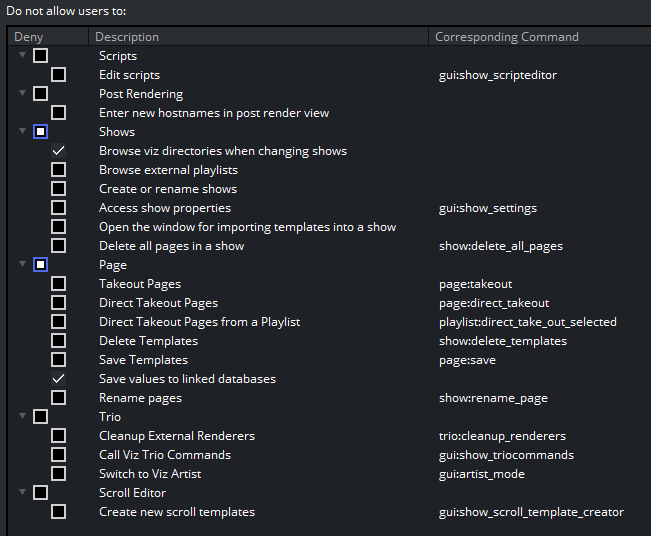The image size is (651, 536).
Task: Check the Edit scripts deny checkbox
Action: tap(59, 75)
